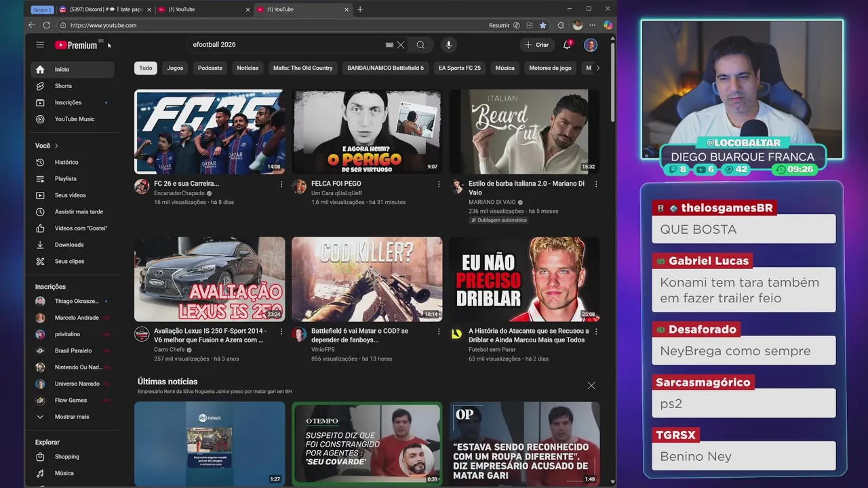Open Vídeos com "Gostei"

pyautogui.click(x=73, y=228)
